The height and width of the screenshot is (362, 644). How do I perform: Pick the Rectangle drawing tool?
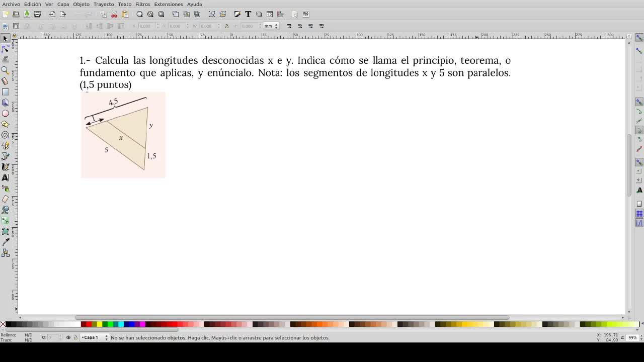[6, 92]
